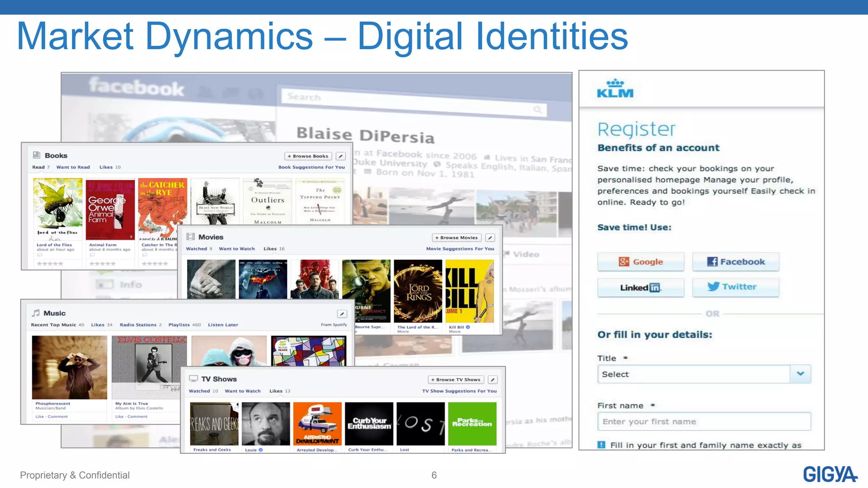This screenshot has height=488, width=868.
Task: Sign up with the Twitter button
Action: [x=736, y=287]
